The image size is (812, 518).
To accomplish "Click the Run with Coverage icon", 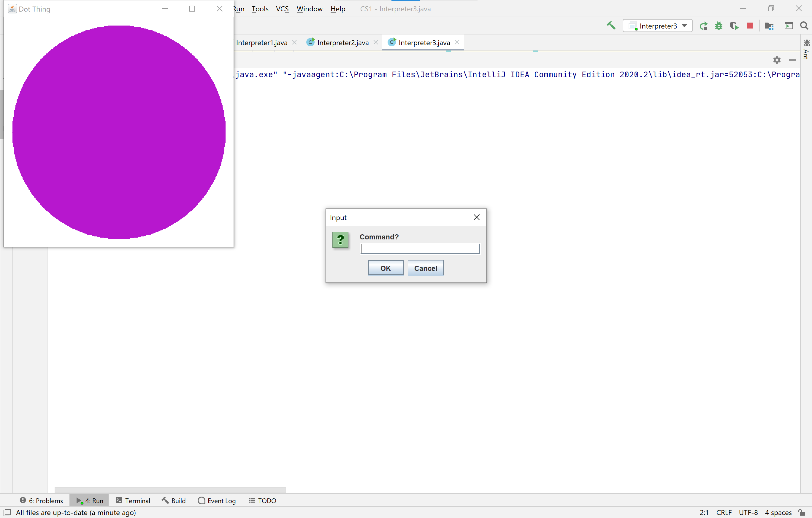I will (x=734, y=26).
